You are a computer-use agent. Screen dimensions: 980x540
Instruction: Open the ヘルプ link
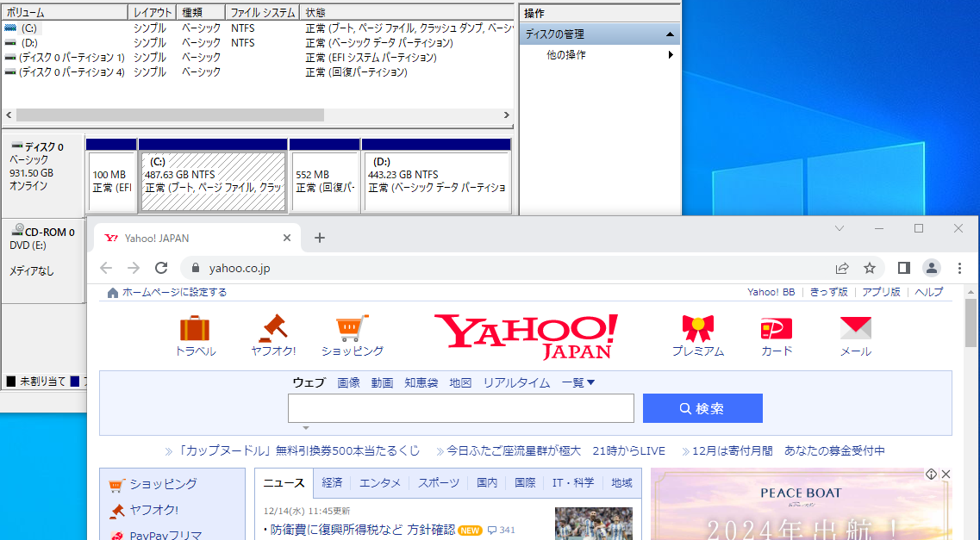(929, 292)
